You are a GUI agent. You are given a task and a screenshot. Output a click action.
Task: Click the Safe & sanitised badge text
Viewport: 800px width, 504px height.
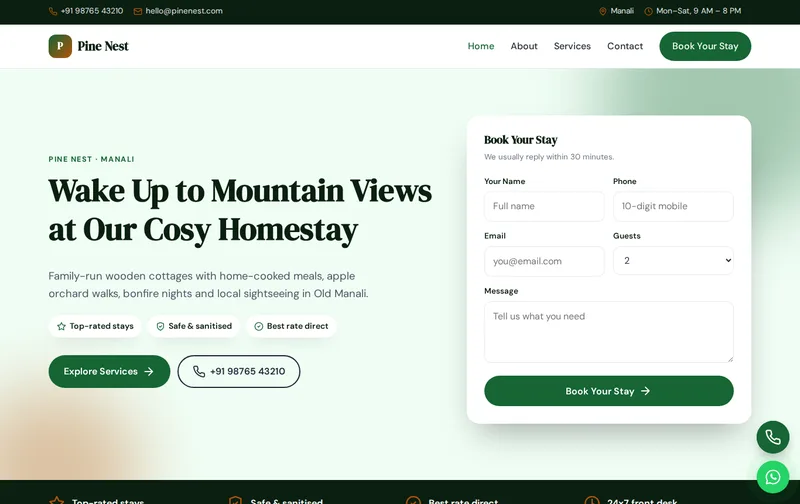[x=200, y=326]
